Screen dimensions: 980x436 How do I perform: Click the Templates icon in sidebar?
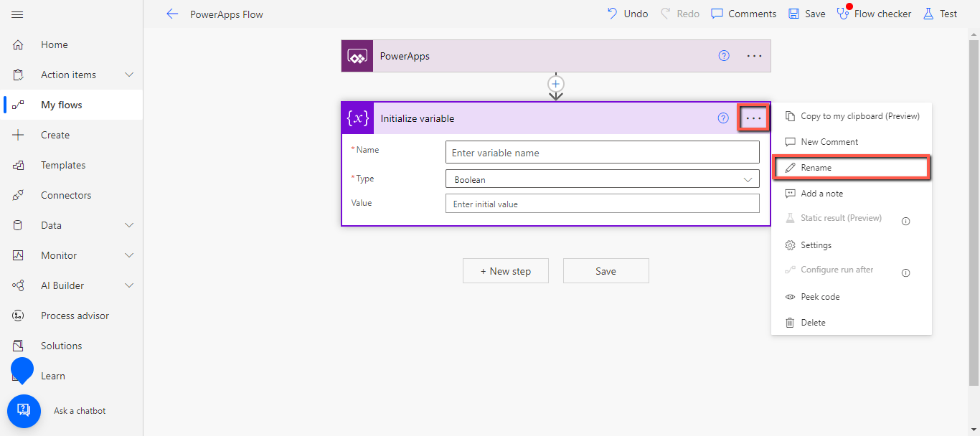[x=18, y=165]
